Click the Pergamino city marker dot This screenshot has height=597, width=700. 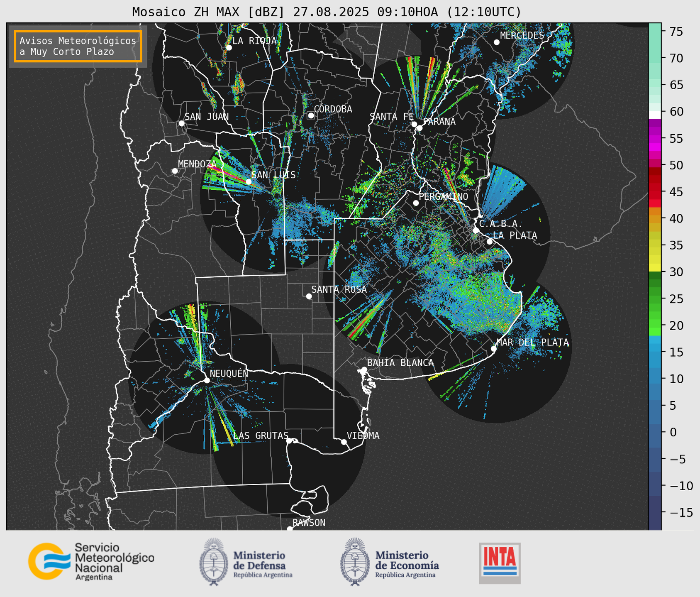click(416, 203)
